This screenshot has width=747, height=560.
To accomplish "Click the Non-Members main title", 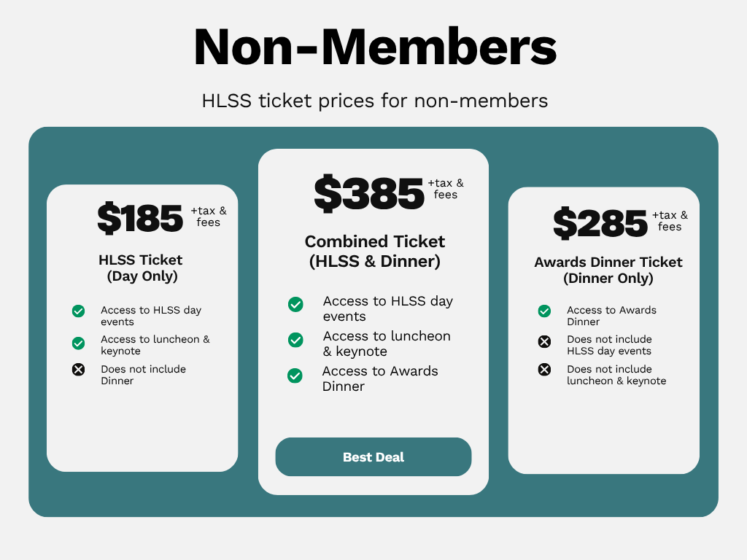I will (x=375, y=47).
